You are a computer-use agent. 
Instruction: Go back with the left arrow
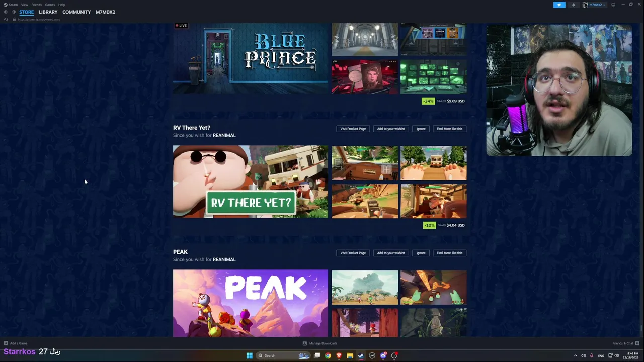point(6,12)
